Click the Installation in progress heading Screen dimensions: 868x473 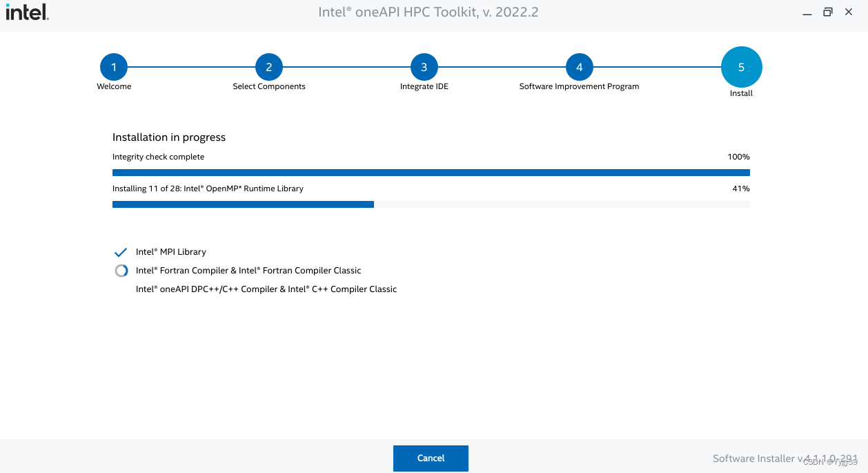click(169, 137)
